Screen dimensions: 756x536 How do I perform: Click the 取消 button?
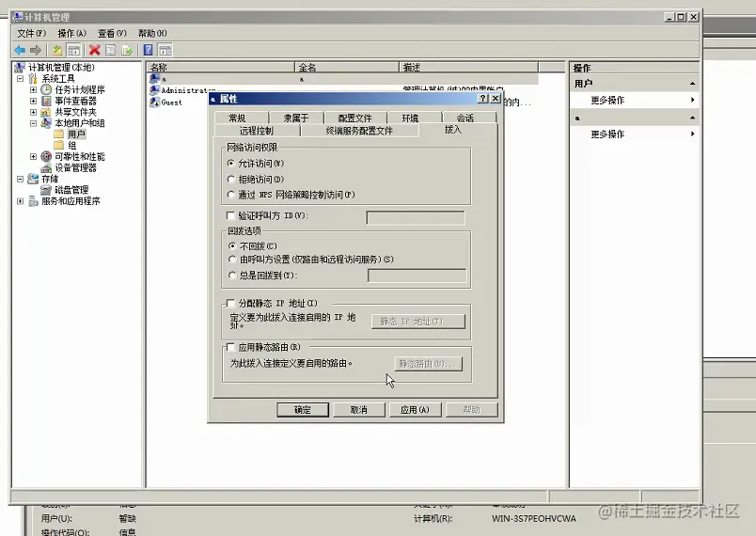pyautogui.click(x=358, y=410)
